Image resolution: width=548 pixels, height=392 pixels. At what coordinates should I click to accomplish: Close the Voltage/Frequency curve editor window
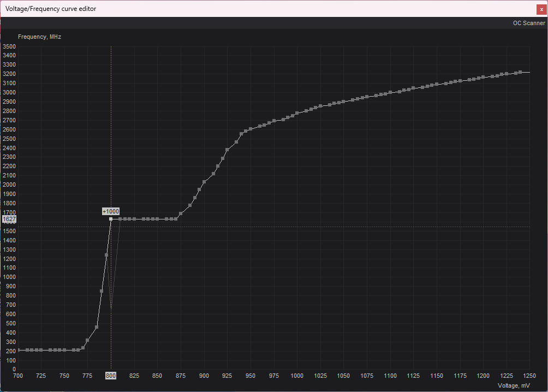pos(541,9)
